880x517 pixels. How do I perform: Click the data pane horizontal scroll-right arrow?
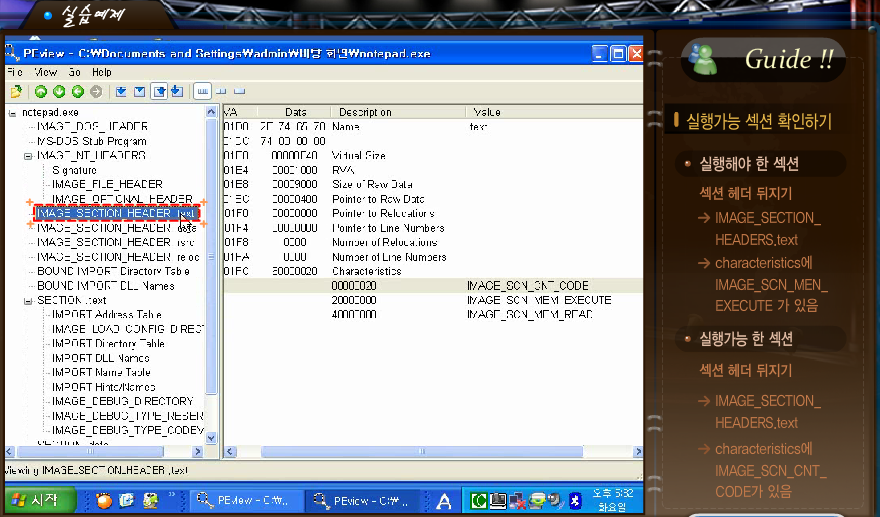[638, 451]
